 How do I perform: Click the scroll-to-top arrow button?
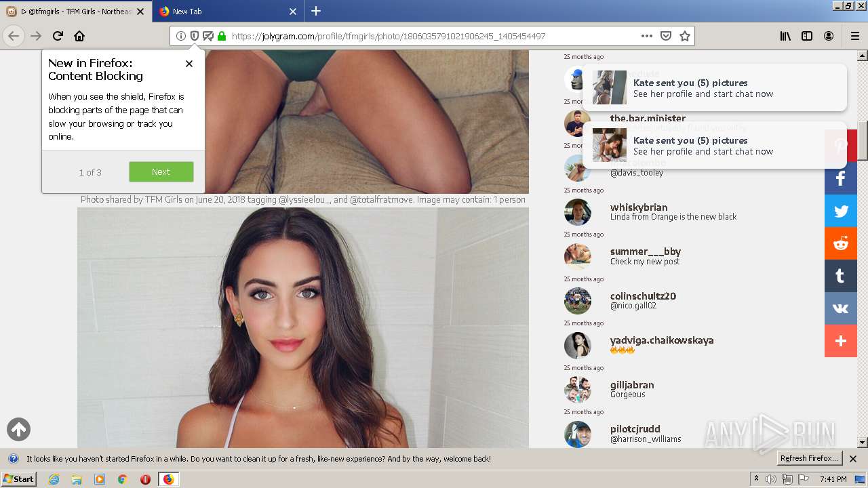click(x=18, y=429)
